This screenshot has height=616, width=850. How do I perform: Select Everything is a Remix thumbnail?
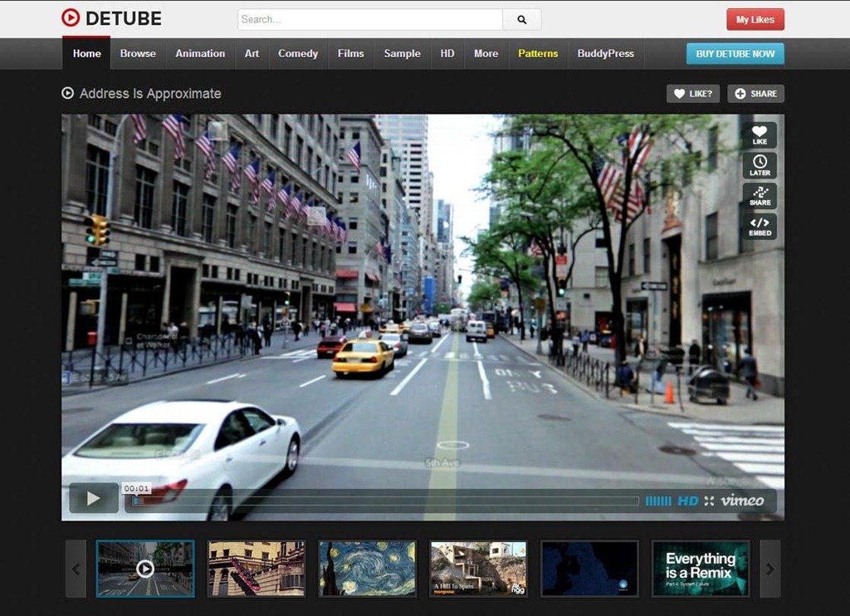[x=701, y=569]
